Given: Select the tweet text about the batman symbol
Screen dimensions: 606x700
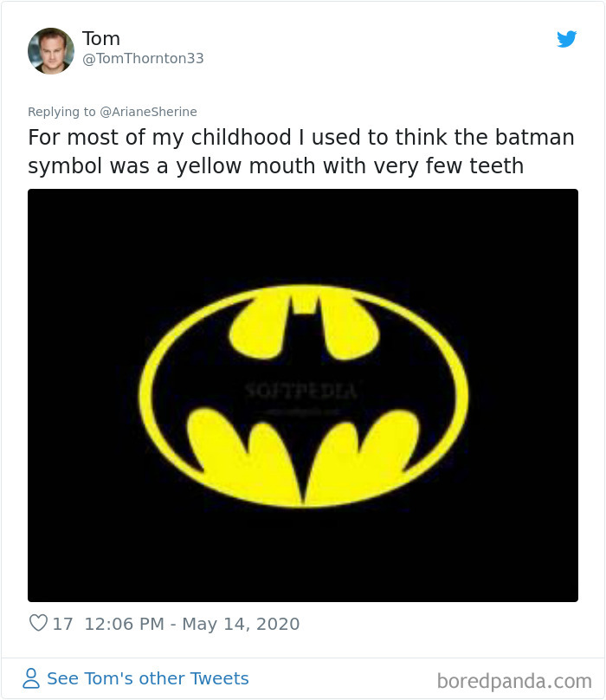Looking at the screenshot, I should [302, 152].
